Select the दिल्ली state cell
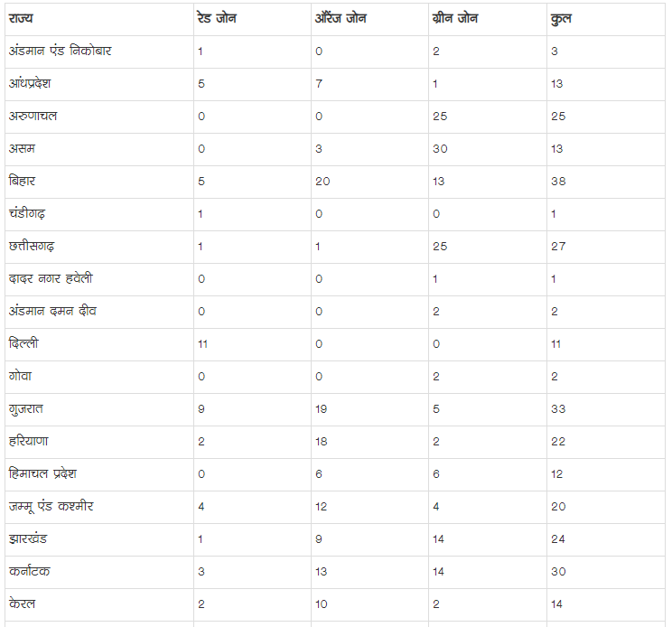Image resolution: width=672 pixels, height=627 pixels. [23, 344]
